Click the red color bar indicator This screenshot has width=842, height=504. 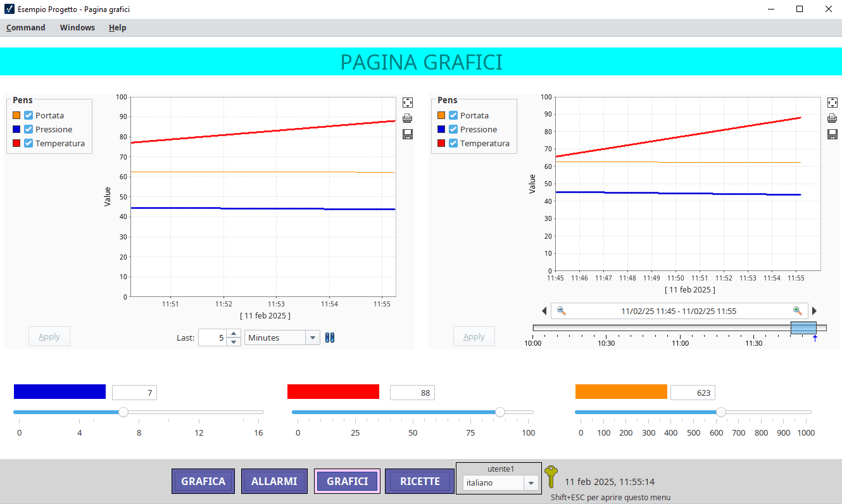pyautogui.click(x=333, y=391)
